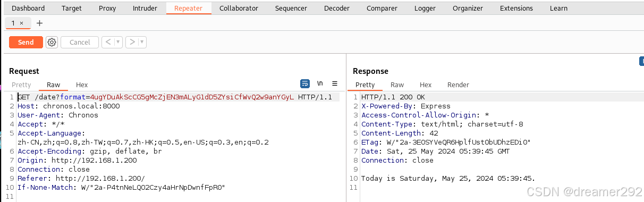The width and height of the screenshot is (644, 202).
Task: Toggle non-printable characters \n icon
Action: click(x=320, y=83)
